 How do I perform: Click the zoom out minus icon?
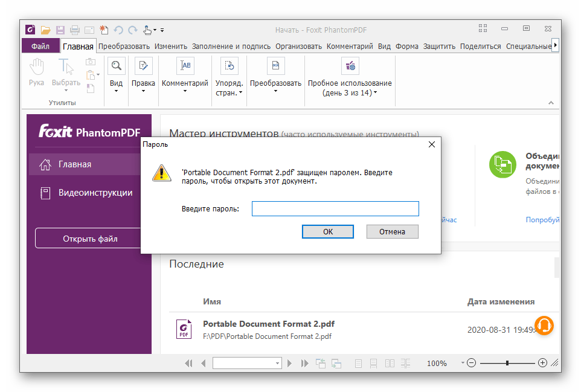(471, 363)
